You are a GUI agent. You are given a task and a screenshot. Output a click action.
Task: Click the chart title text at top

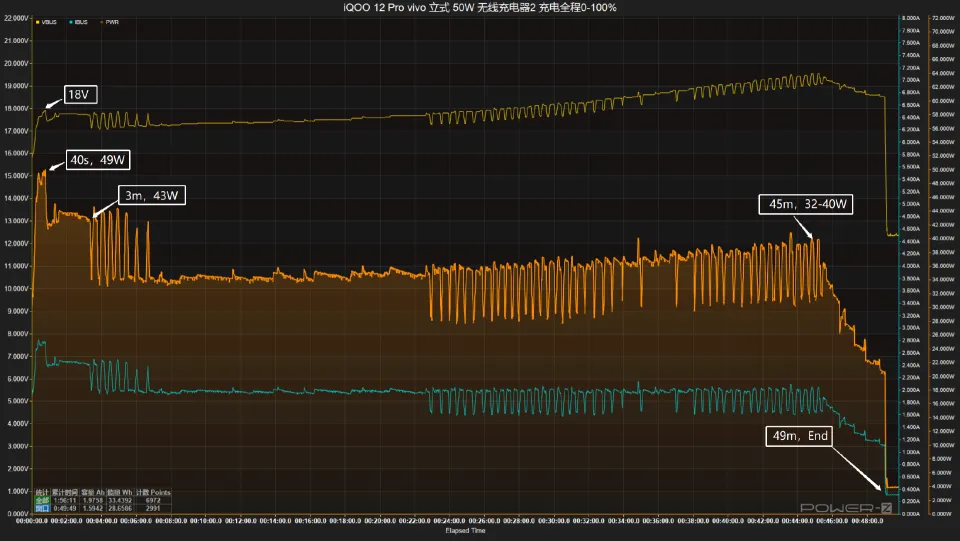[x=480, y=8]
